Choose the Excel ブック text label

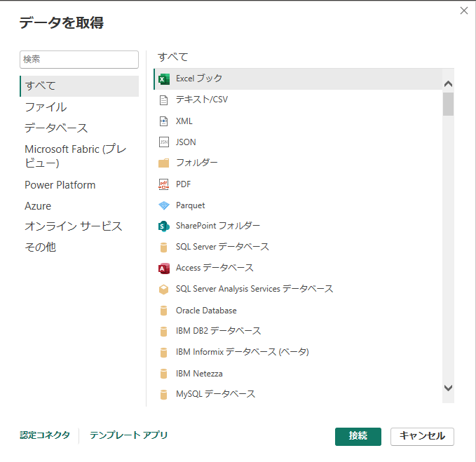tap(199, 79)
